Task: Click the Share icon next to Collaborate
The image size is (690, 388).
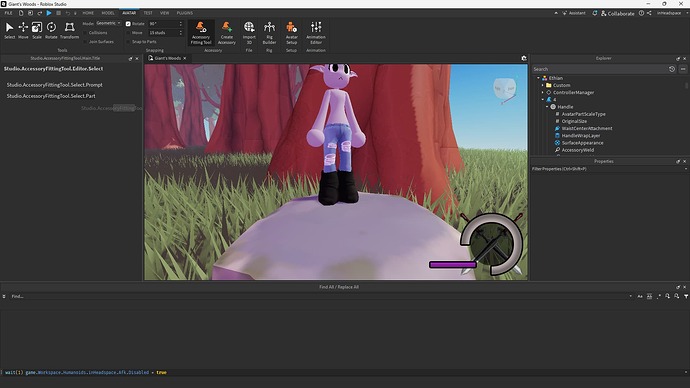Action: coord(649,13)
